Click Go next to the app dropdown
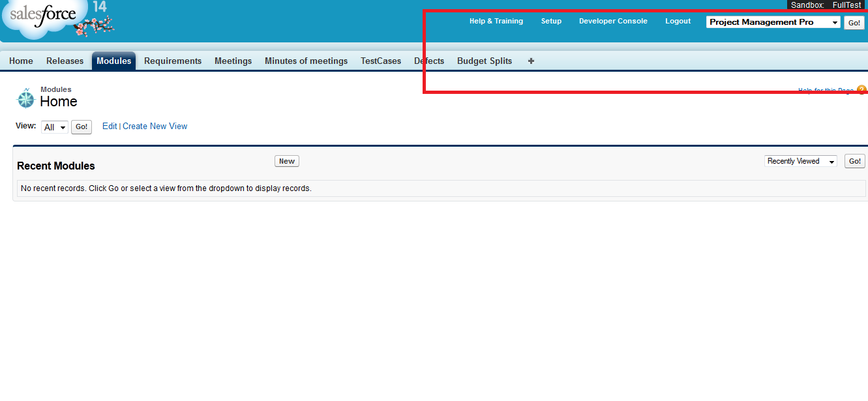 [854, 23]
